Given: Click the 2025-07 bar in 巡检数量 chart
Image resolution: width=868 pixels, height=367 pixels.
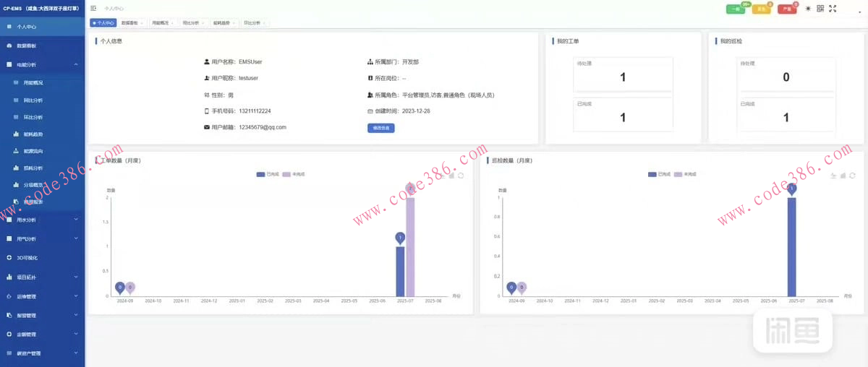Looking at the screenshot, I should [x=792, y=246].
